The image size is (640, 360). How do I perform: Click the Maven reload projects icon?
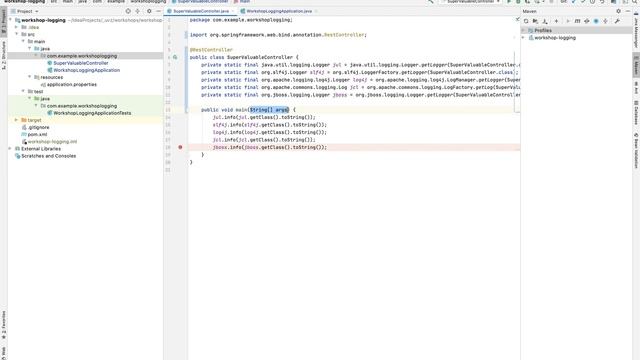[526, 21]
